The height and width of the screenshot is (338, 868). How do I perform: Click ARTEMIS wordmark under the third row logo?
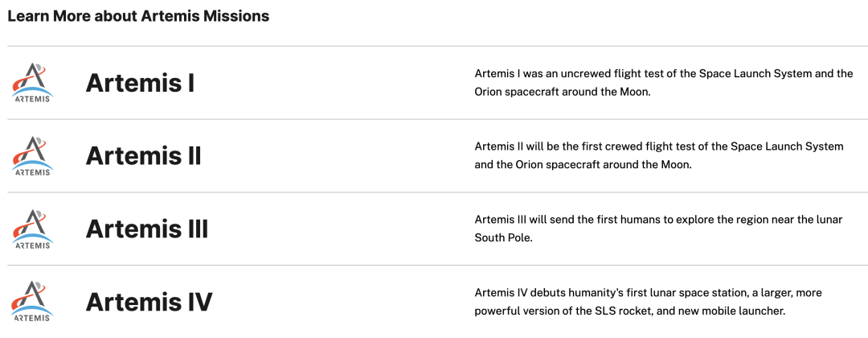click(33, 245)
